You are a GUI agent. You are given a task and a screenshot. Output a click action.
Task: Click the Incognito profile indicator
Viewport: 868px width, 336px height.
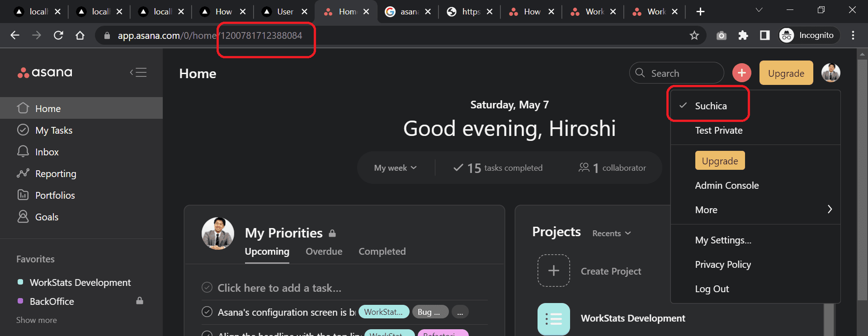pos(809,35)
